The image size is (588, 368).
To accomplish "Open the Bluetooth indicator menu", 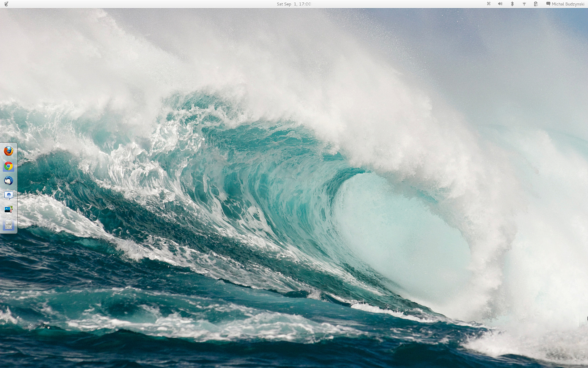I will coord(512,4).
